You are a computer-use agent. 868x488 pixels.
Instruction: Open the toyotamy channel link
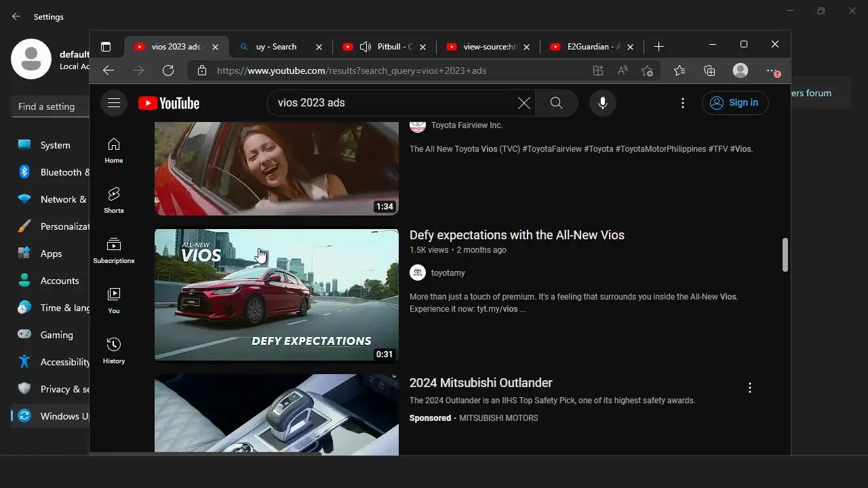point(448,273)
